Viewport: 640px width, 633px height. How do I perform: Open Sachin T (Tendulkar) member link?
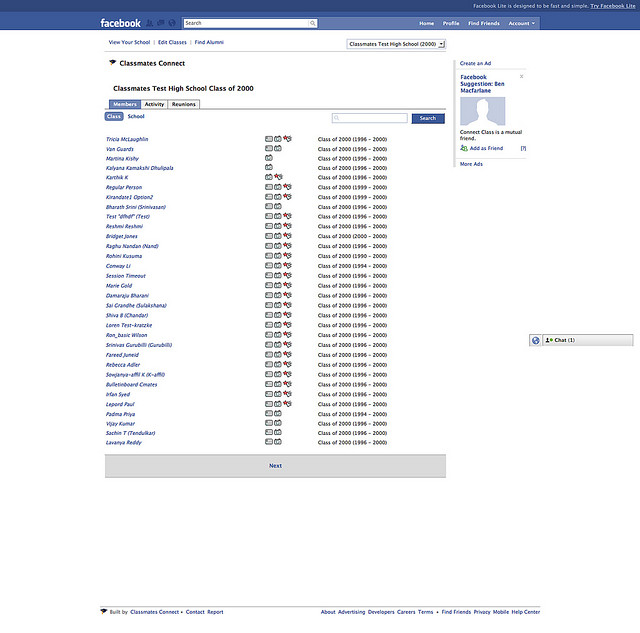pos(131,433)
